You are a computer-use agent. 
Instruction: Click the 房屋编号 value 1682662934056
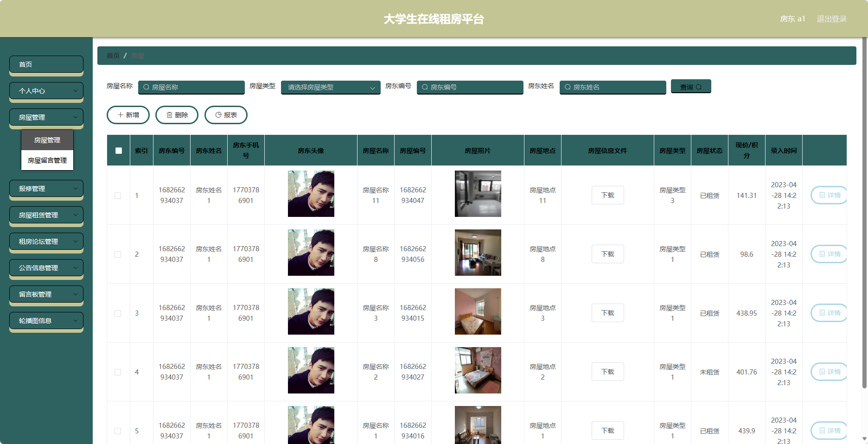[x=413, y=254]
